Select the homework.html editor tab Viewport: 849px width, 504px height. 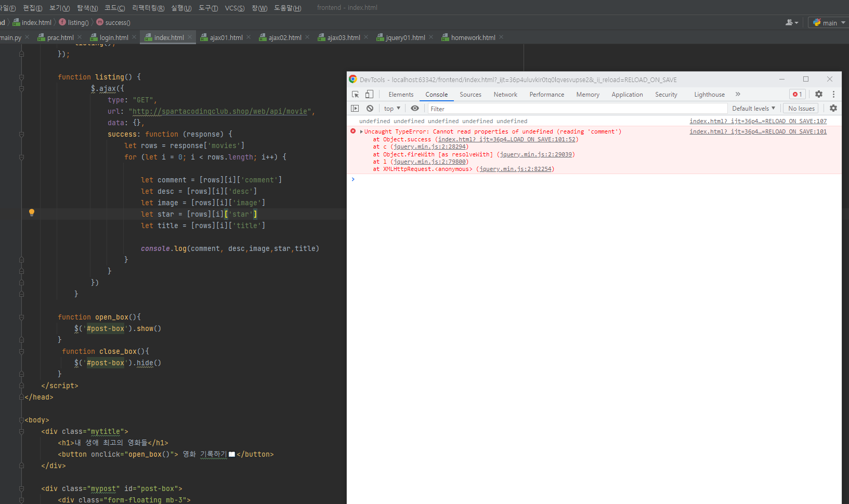473,37
